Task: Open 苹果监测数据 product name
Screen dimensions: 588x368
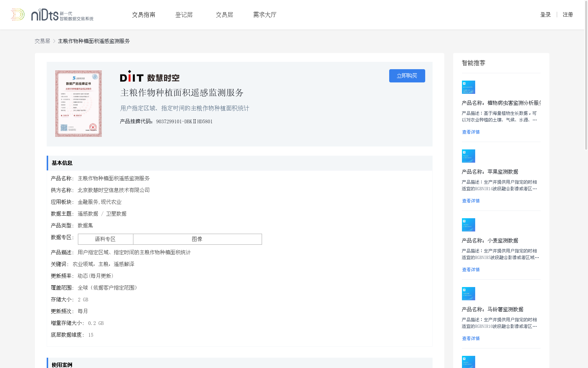Action: tap(490, 172)
